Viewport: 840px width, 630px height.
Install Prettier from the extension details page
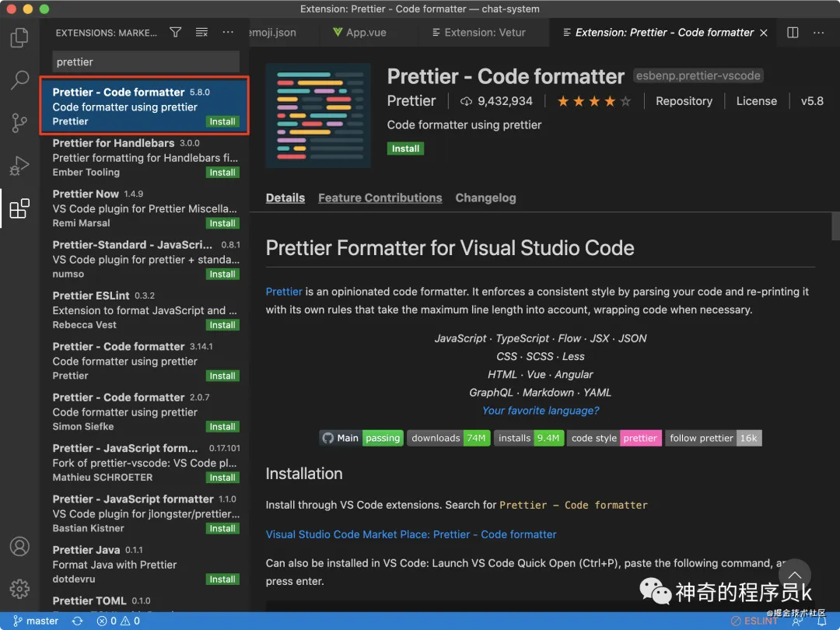tap(405, 149)
